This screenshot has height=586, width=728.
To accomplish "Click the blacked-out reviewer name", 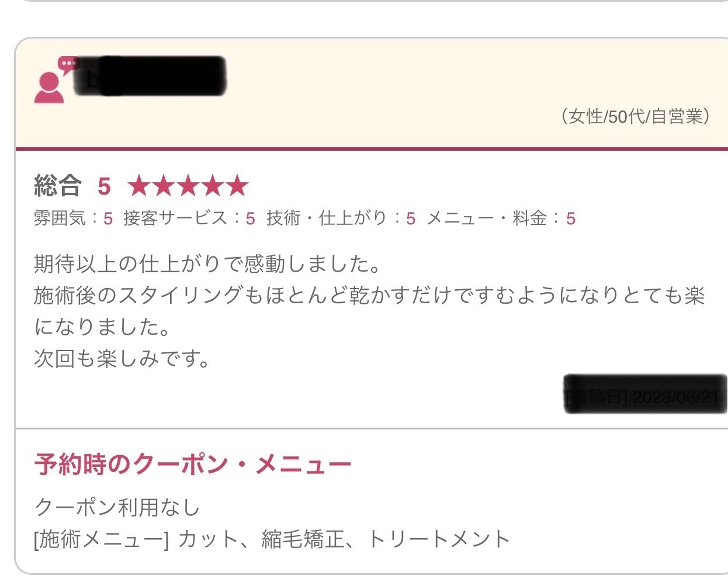I will click(150, 77).
